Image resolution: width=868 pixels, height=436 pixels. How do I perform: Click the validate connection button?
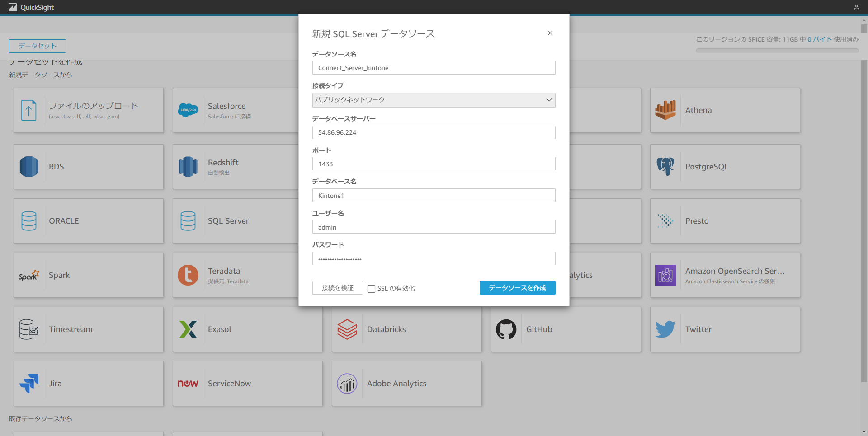point(338,288)
